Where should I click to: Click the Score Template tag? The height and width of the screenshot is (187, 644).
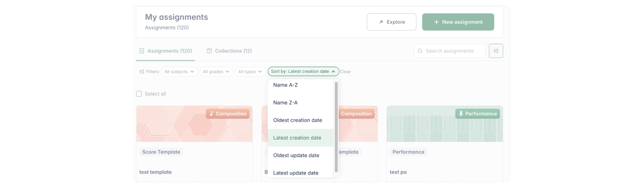click(x=161, y=152)
